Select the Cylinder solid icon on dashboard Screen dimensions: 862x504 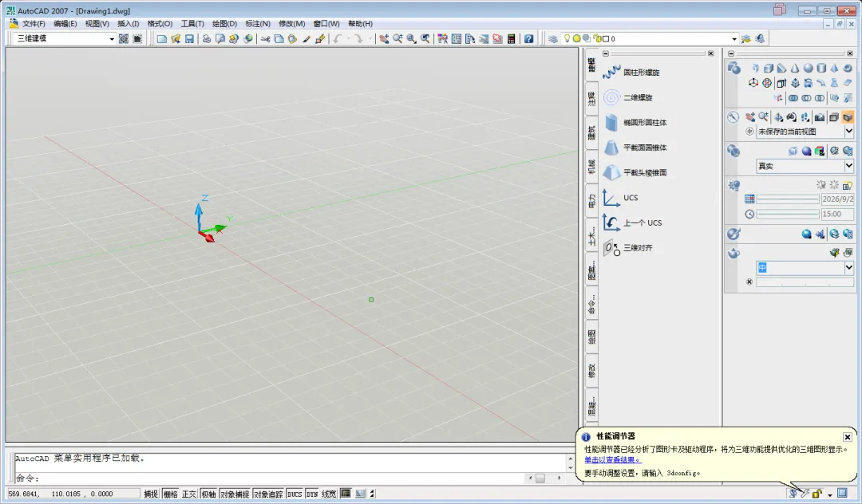(x=821, y=68)
